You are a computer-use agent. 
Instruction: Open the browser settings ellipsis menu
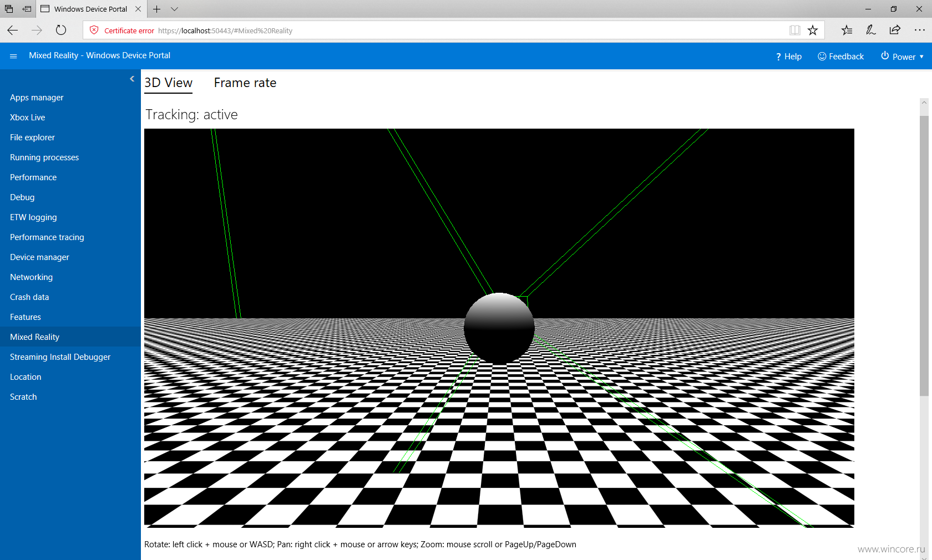click(919, 30)
